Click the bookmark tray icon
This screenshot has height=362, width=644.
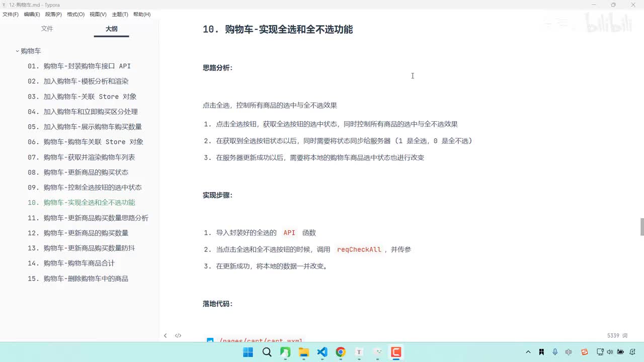pos(541,352)
